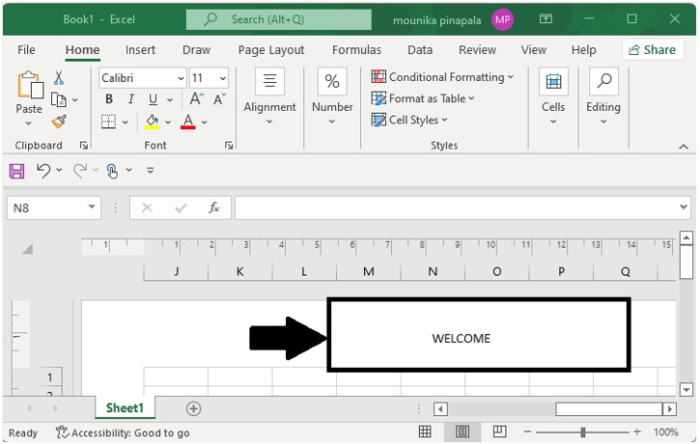Collapse the ribbon with the chevron
The image size is (700, 444).
tap(683, 146)
